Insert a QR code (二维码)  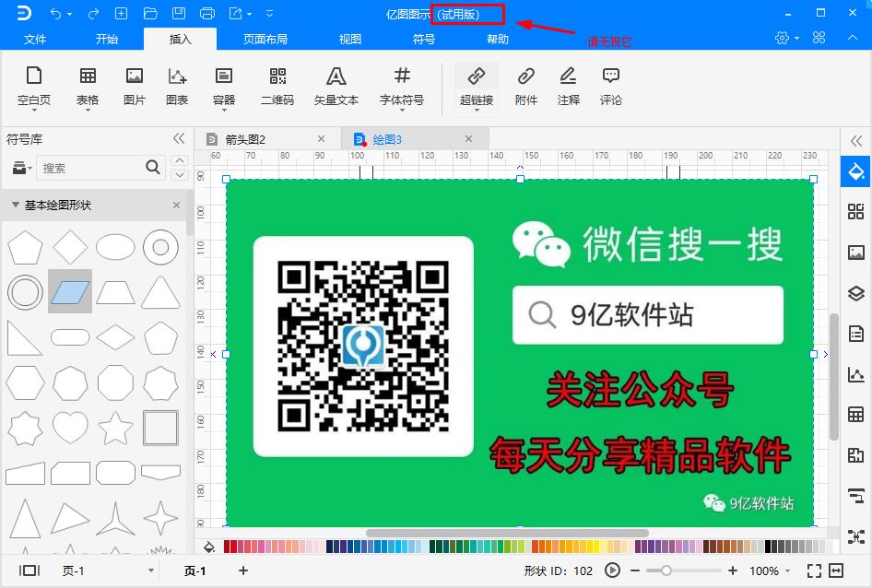coord(277,87)
